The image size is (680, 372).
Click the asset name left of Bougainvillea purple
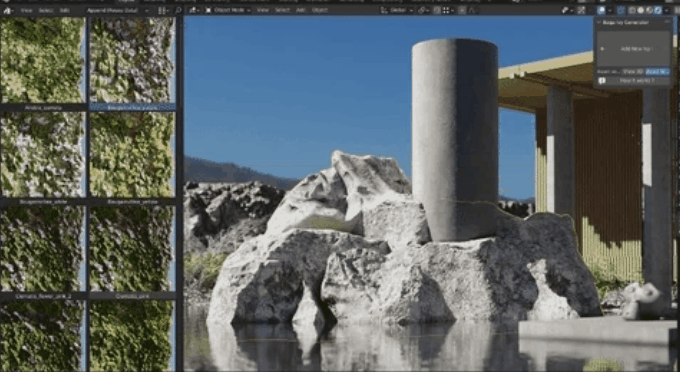pyautogui.click(x=43, y=107)
